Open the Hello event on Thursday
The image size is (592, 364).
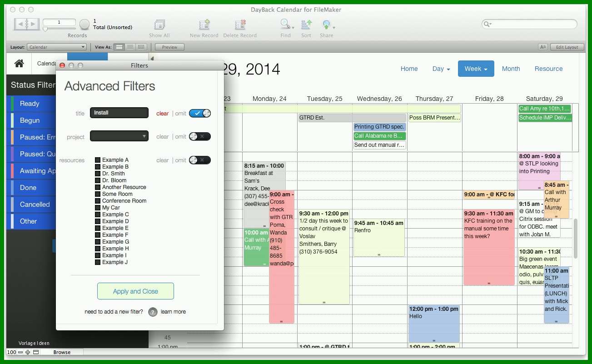coord(434,324)
